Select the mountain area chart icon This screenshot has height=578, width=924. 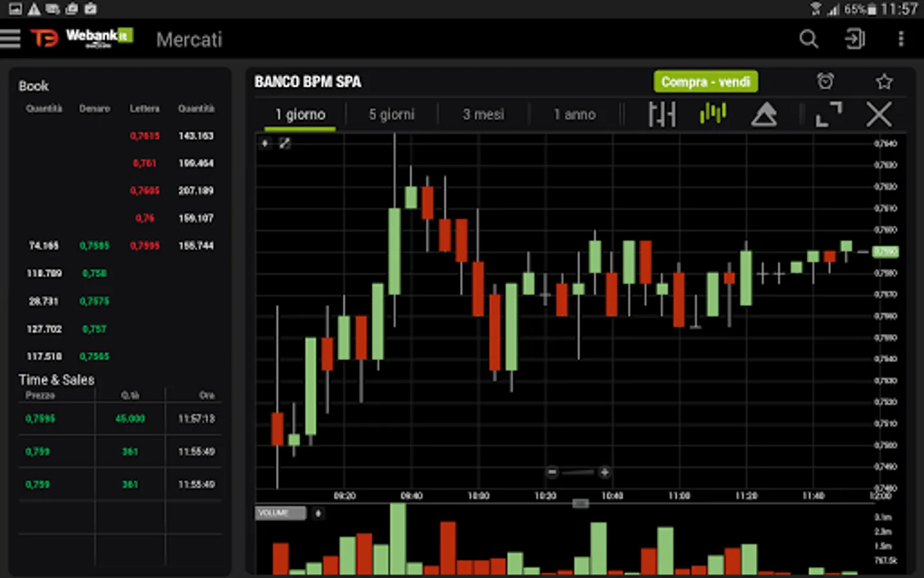coord(764,115)
